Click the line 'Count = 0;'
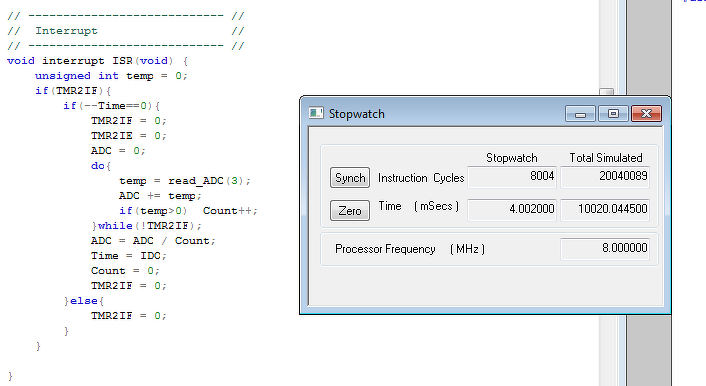 125,271
